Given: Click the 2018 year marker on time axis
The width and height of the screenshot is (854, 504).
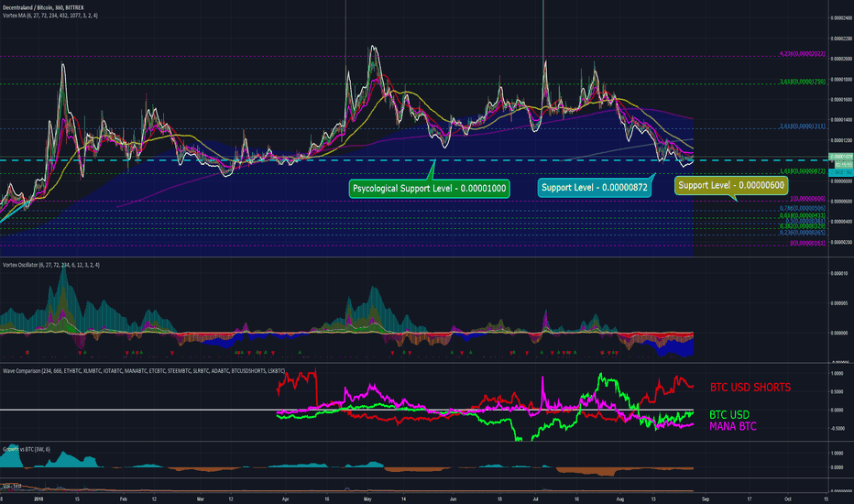Looking at the screenshot, I should click(38, 499).
